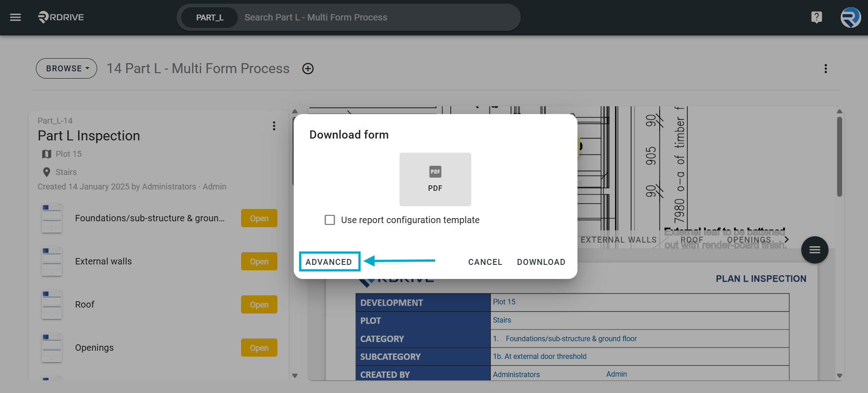Click the Foundations/sub-structure & groun… row label
This screenshot has width=868, height=393.
pyautogui.click(x=150, y=219)
